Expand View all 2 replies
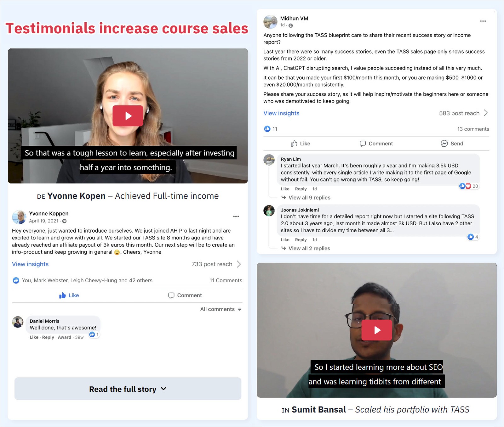 [x=309, y=248]
